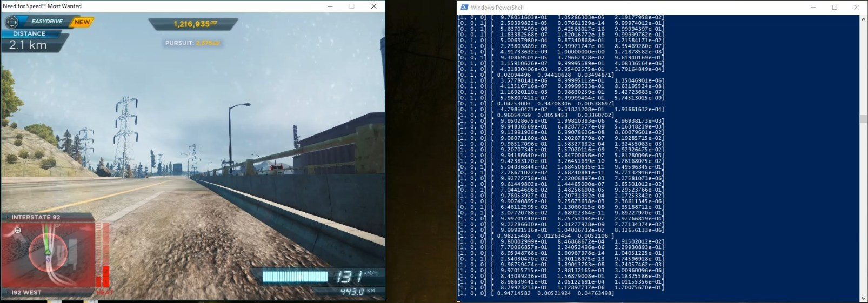Image resolution: width=868 pixels, height=303 pixels.
Task: Click the output row starting 9.95028675e-01
Action: [x=561, y=120]
